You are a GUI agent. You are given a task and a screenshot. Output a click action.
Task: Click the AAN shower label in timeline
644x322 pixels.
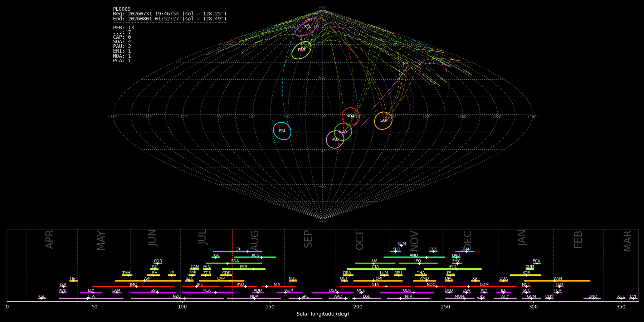point(558,279)
